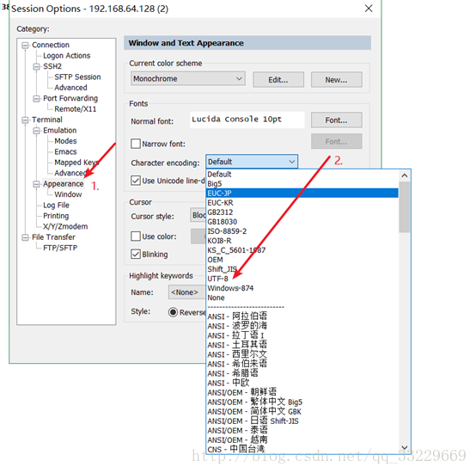Viewport: 476px width, 473px height.
Task: Select Logon Actions in category tree
Action: 67,56
